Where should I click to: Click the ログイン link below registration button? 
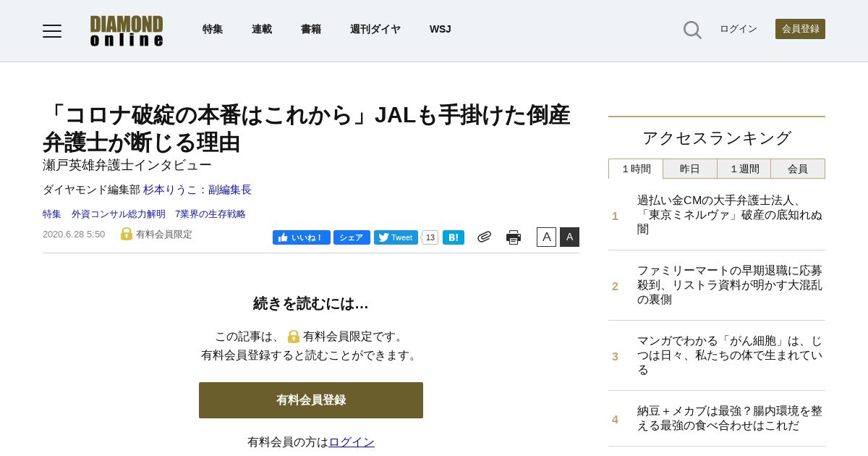(x=352, y=442)
